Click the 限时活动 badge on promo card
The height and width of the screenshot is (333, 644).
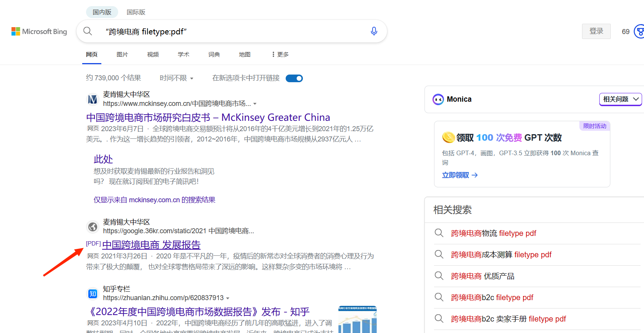coord(595,126)
